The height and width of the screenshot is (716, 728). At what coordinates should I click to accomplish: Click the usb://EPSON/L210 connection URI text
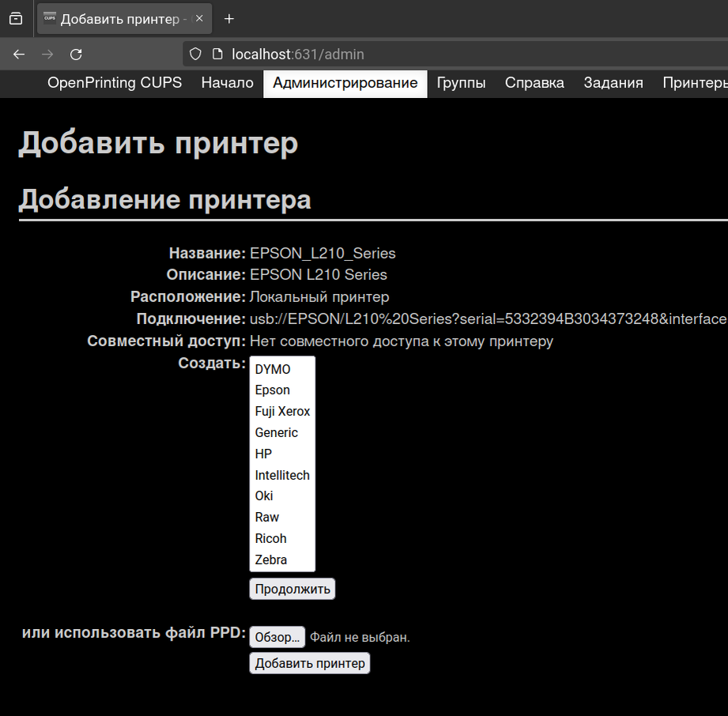pos(488,319)
